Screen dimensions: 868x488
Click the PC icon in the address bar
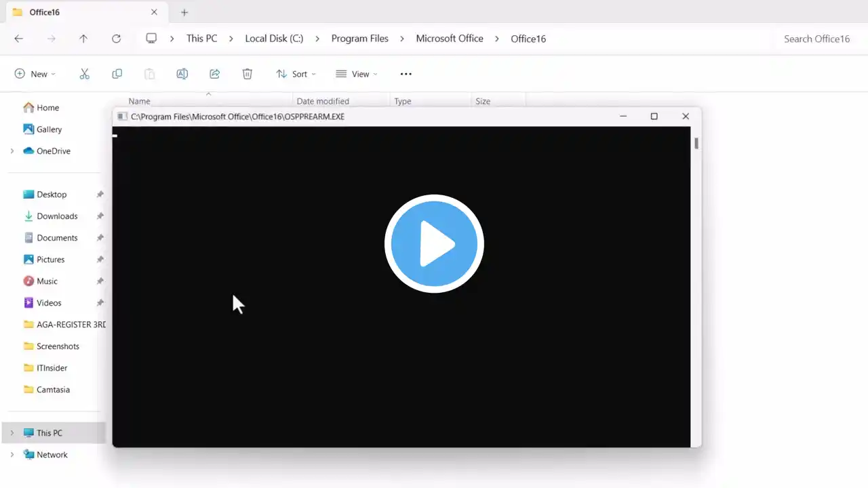(151, 39)
